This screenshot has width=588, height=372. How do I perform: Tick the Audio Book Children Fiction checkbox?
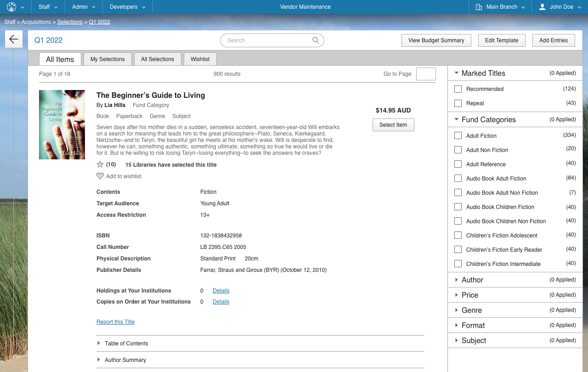click(x=458, y=207)
